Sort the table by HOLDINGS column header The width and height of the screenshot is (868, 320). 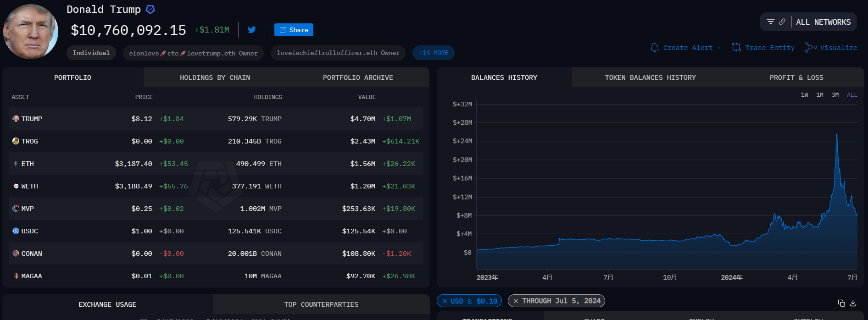(268, 97)
